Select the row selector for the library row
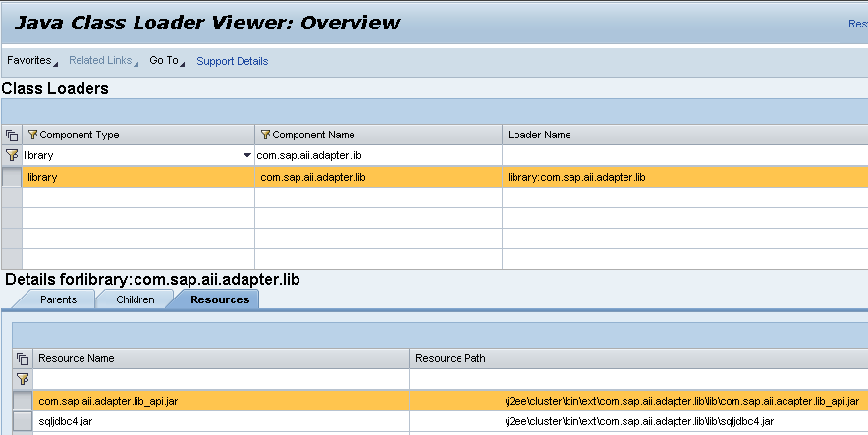The image size is (868, 435). point(12,177)
